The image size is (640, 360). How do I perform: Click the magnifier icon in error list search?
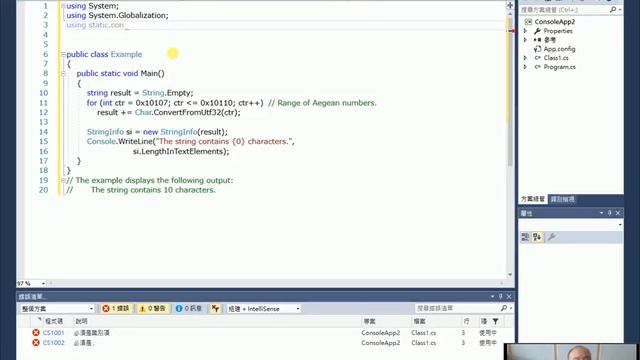(504, 308)
